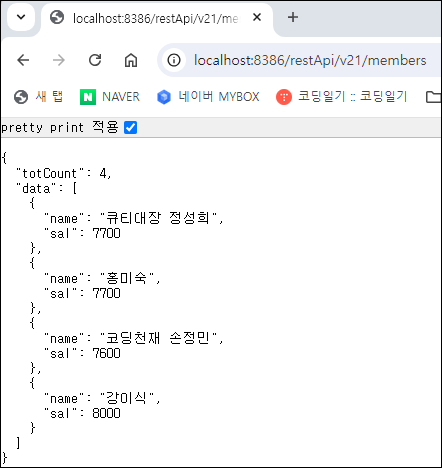The image size is (442, 468).
Task: Open a new browser tab with plus
Action: point(293,17)
